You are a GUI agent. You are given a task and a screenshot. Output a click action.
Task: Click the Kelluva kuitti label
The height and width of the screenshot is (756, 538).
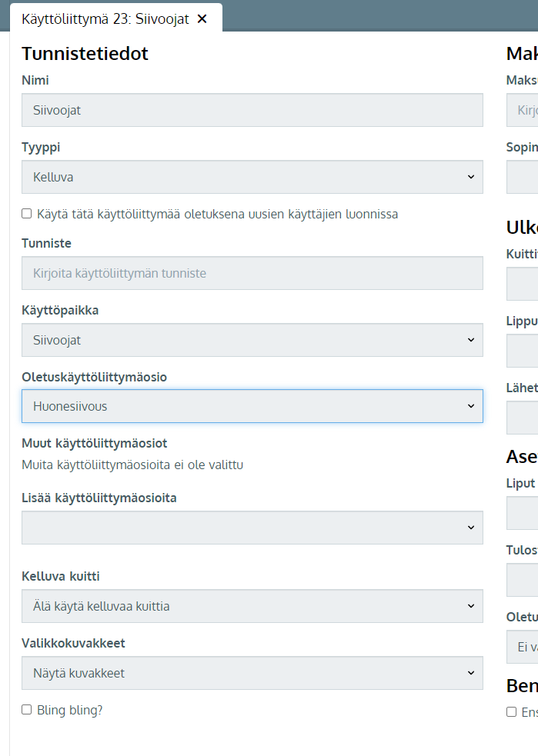61,576
